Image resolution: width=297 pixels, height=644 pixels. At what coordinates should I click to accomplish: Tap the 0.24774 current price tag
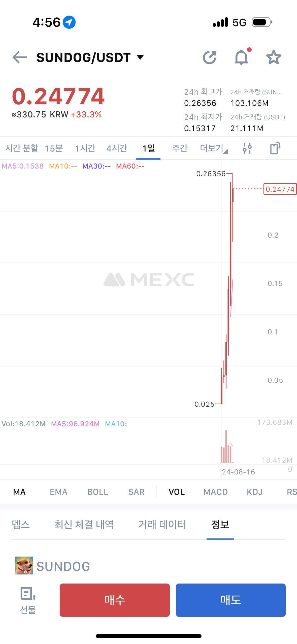click(x=280, y=189)
